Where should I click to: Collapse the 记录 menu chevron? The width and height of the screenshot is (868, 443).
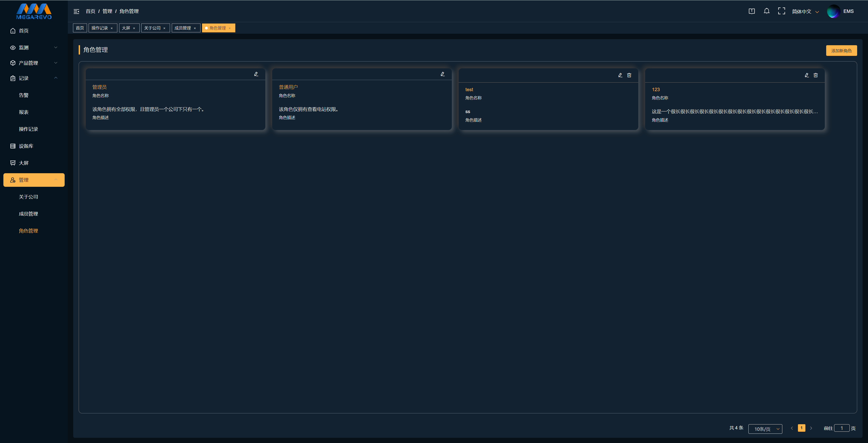[x=56, y=78]
